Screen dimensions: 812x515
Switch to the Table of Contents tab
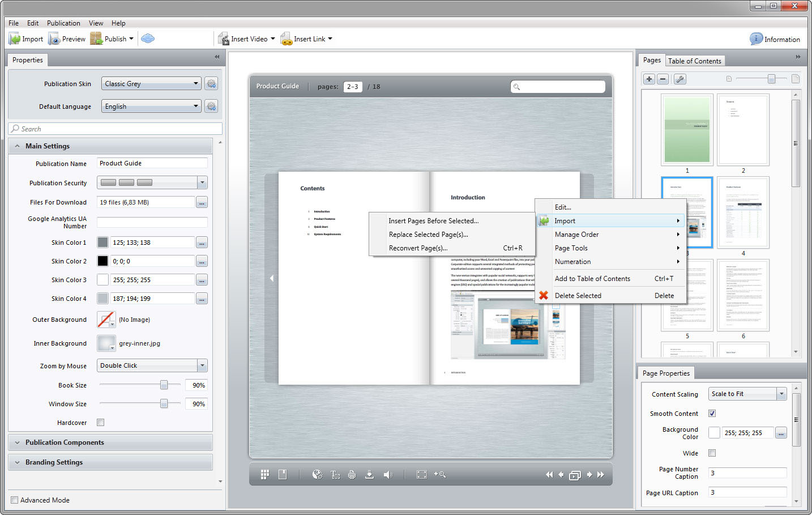(x=695, y=61)
